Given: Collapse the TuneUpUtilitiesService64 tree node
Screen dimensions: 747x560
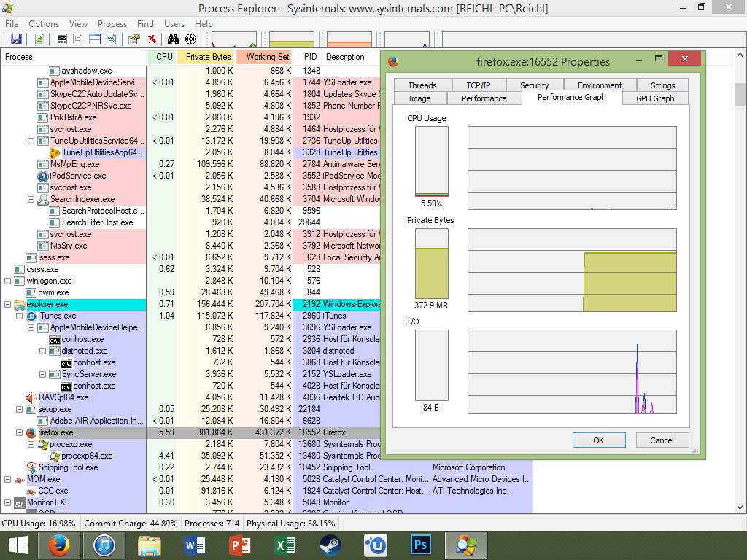Looking at the screenshot, I should tap(31, 141).
